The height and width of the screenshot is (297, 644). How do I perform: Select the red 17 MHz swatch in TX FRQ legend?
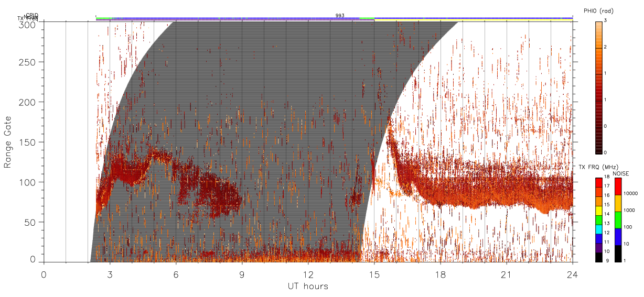point(598,183)
